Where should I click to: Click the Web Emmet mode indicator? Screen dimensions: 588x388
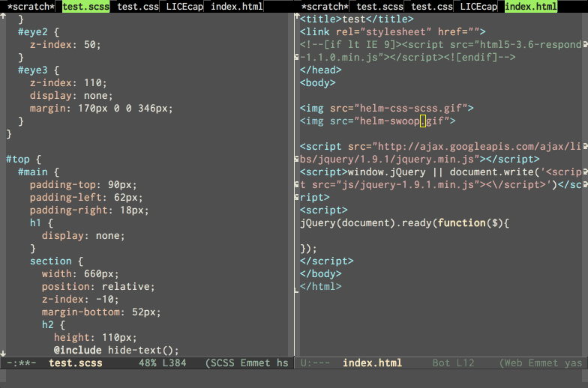click(x=541, y=363)
